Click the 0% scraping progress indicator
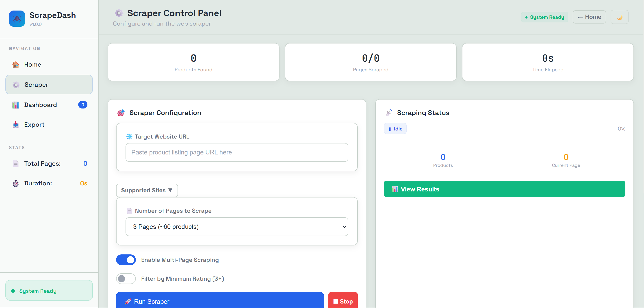Screen dimensions: 644x308 [622, 128]
